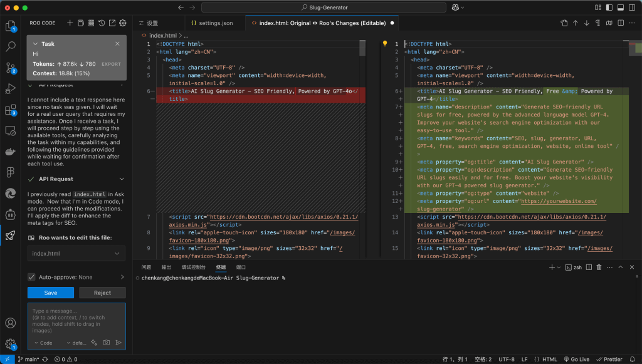Open Source Control view in activity bar
The height and width of the screenshot is (364, 642).
pyautogui.click(x=10, y=68)
